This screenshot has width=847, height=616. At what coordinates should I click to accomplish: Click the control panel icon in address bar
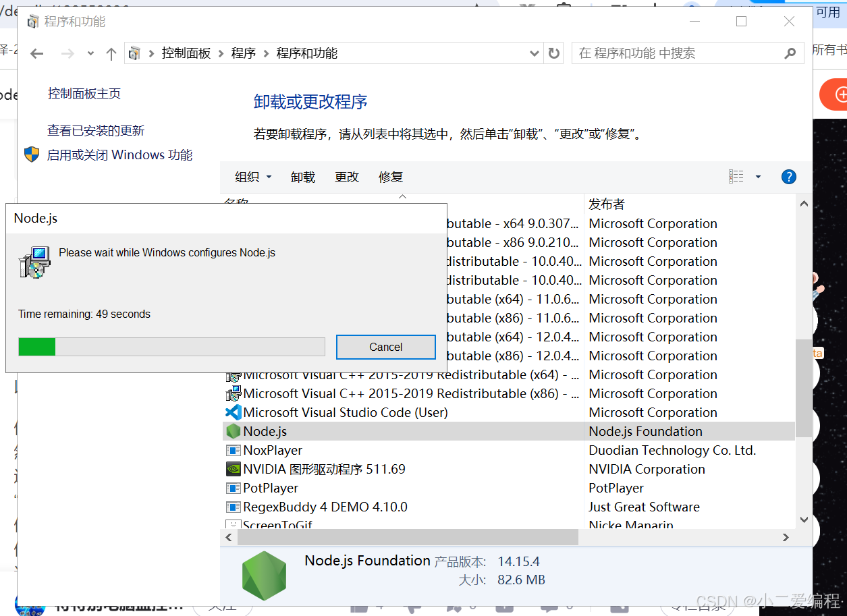pyautogui.click(x=135, y=53)
